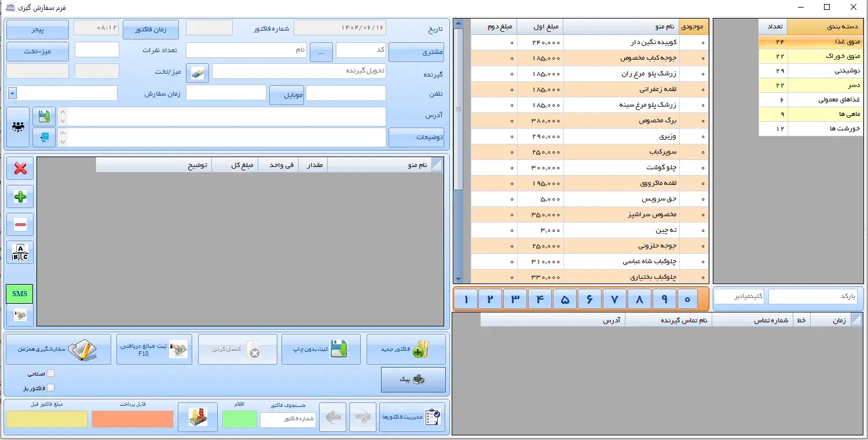Select the ABC blocks search icon
Image resolution: width=868 pixels, height=440 pixels.
pyautogui.click(x=20, y=252)
